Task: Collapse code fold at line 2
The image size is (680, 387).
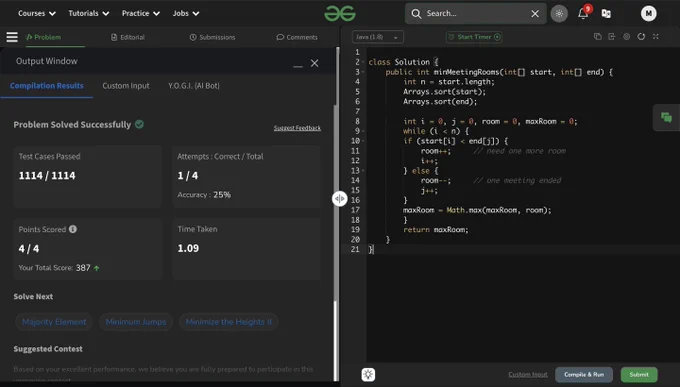Action: 363,62
